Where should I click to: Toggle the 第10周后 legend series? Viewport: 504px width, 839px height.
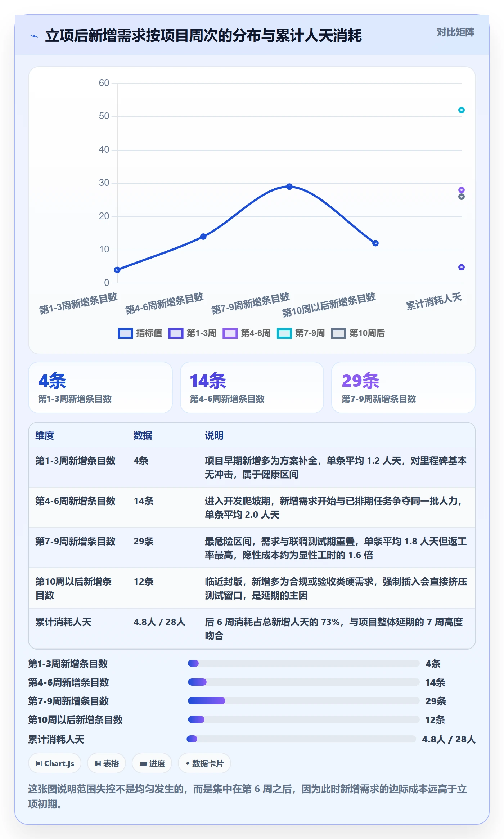pos(358,333)
